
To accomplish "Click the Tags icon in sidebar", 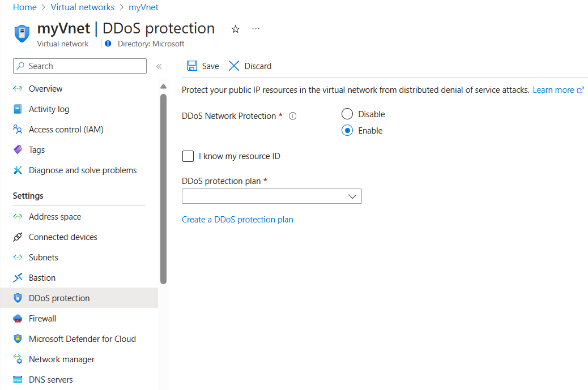I will tap(18, 150).
